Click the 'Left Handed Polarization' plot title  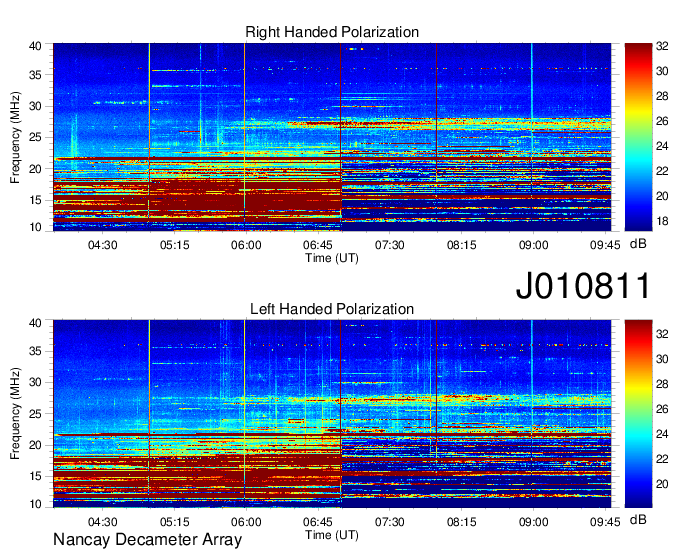coord(332,309)
